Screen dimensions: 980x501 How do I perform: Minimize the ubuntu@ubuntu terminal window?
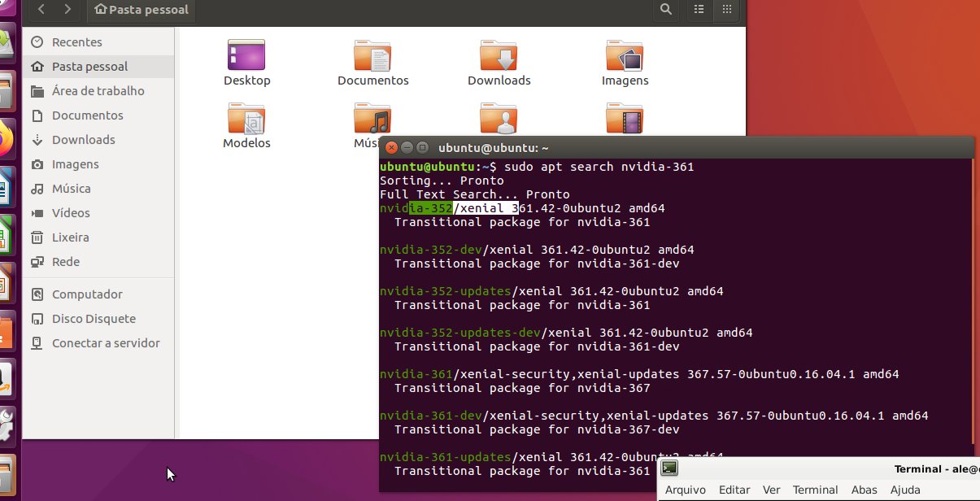(x=407, y=147)
